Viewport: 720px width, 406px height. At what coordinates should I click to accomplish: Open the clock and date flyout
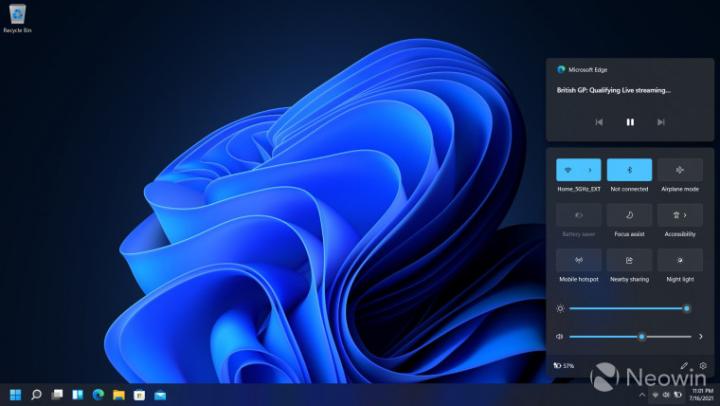702,395
